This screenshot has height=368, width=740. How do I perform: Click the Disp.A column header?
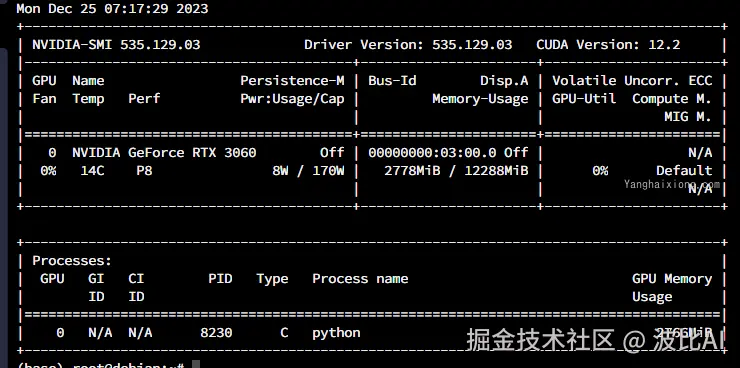coord(504,81)
